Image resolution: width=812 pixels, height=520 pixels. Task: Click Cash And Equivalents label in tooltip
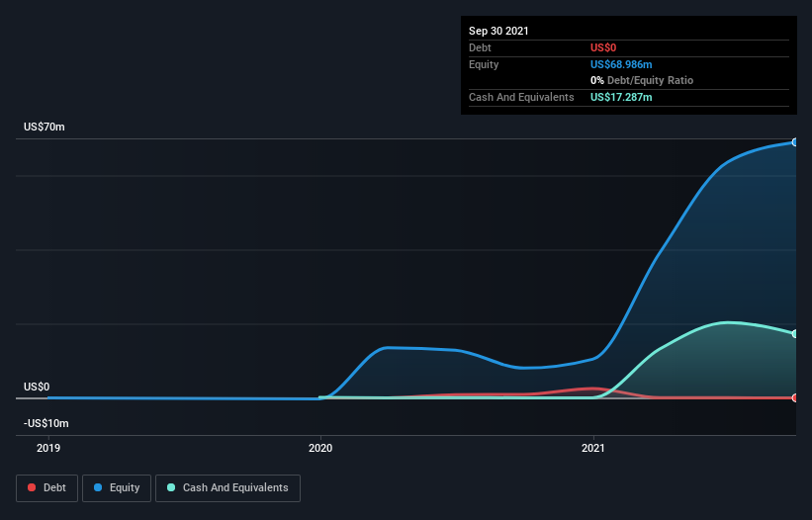coord(521,97)
